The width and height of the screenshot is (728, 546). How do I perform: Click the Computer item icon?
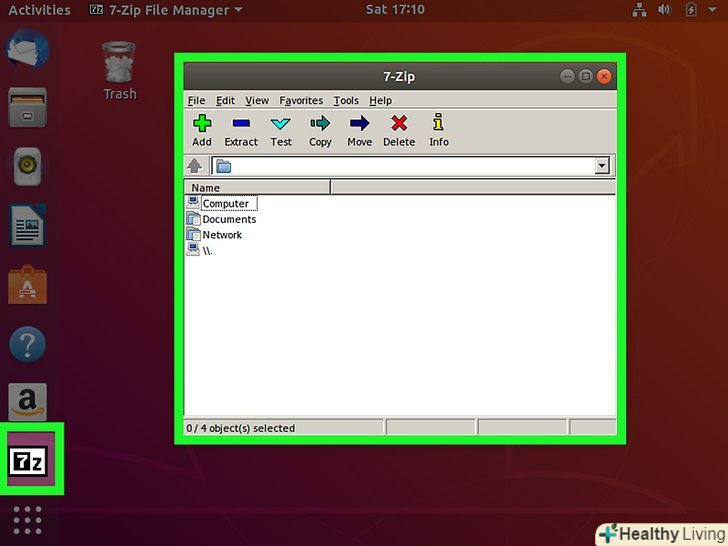[x=193, y=202]
